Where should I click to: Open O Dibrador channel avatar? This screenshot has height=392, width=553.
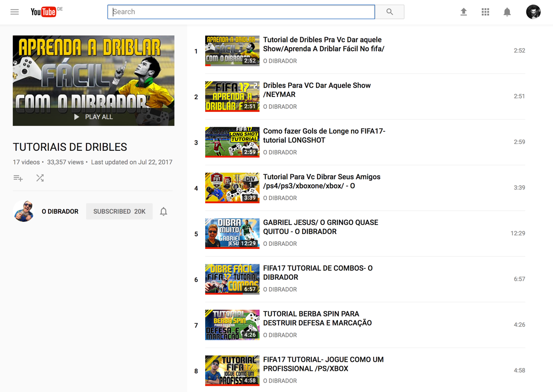click(24, 211)
